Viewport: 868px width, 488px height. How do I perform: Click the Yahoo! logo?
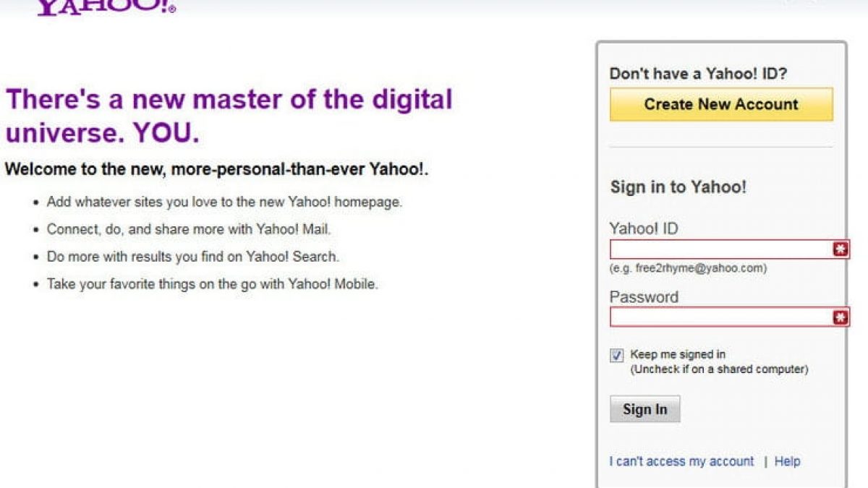tap(106, 7)
